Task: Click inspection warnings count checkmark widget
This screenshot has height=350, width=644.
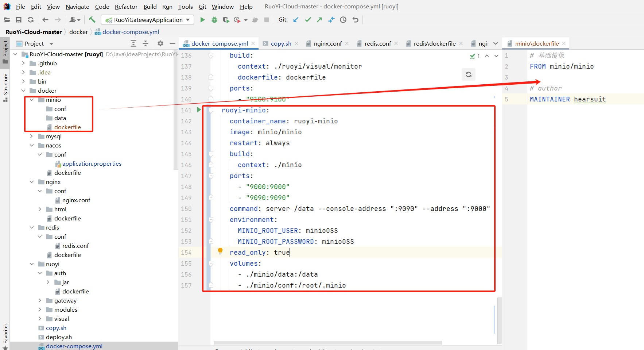Action: point(475,56)
